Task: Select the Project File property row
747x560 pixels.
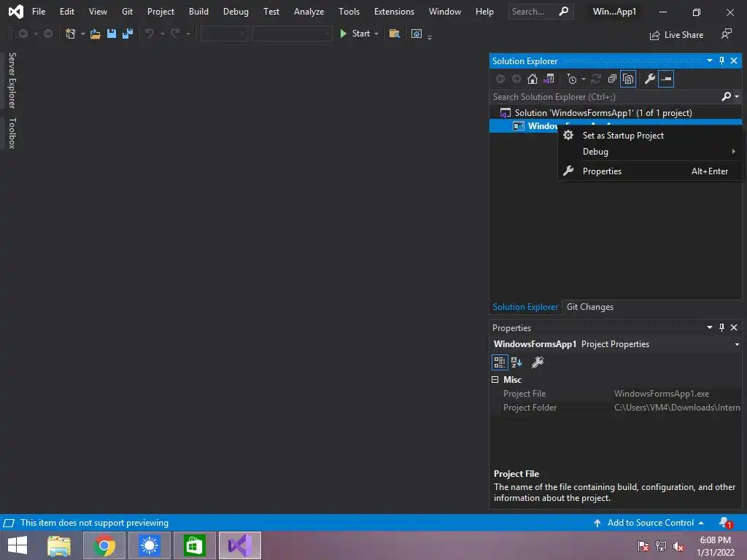Action: point(616,394)
